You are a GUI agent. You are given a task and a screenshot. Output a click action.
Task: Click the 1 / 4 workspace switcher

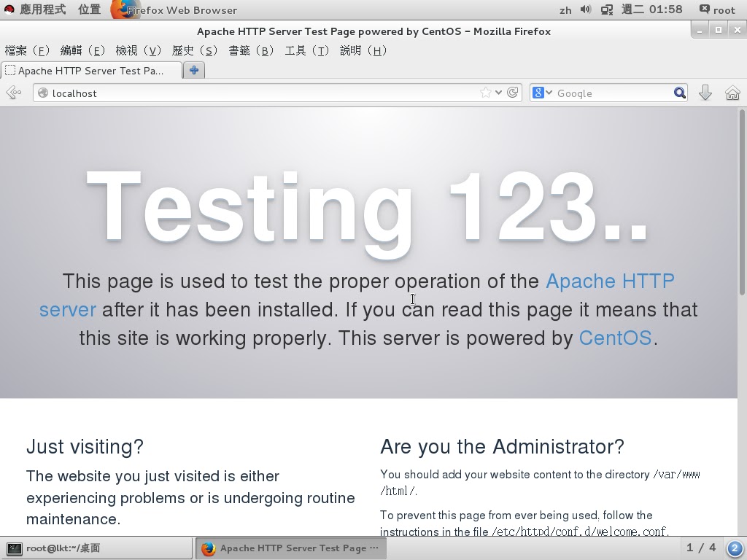coord(701,548)
